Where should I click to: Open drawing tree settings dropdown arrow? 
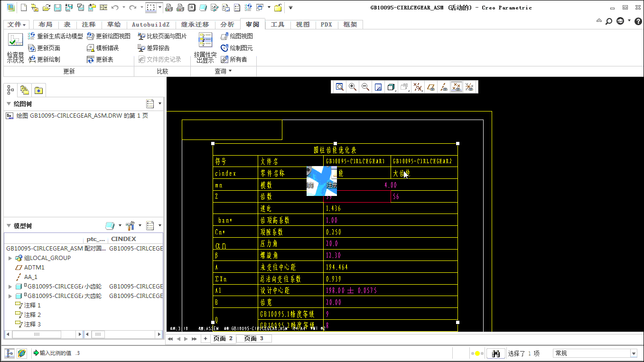(159, 104)
